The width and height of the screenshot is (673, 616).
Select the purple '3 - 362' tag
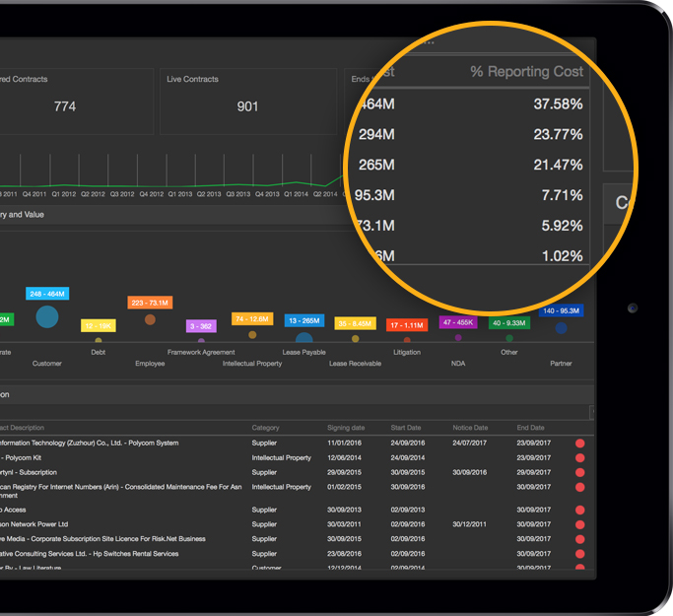point(201,326)
